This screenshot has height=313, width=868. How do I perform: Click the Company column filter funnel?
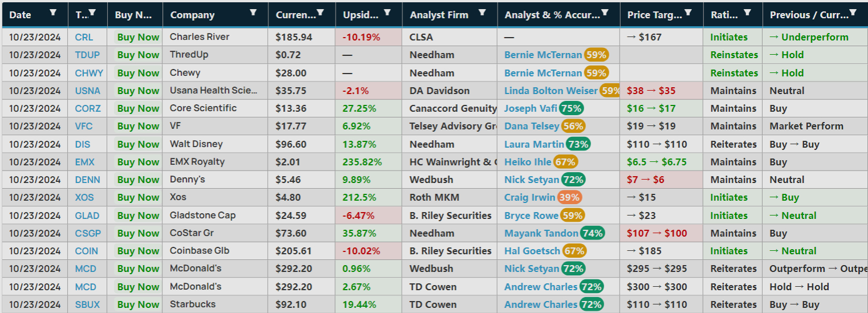[254, 13]
